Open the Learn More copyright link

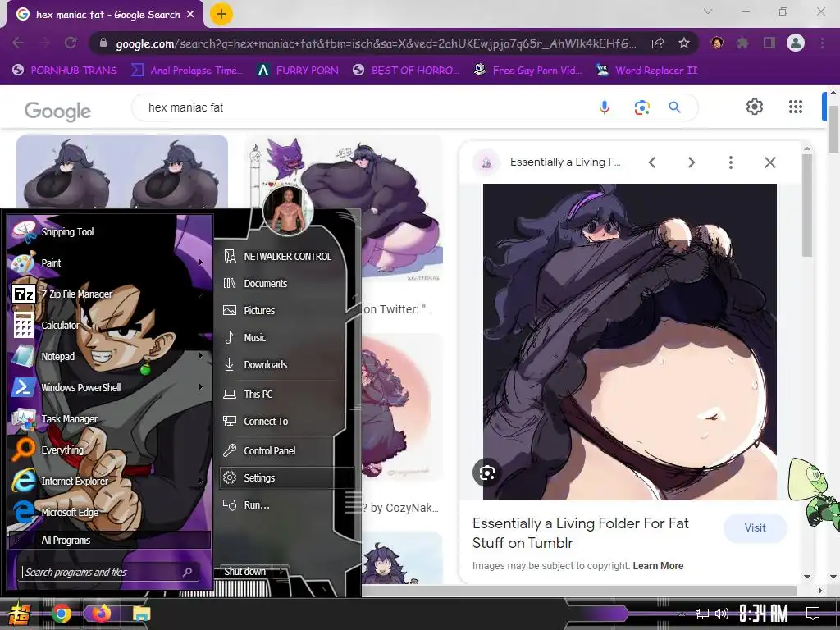[x=658, y=566]
